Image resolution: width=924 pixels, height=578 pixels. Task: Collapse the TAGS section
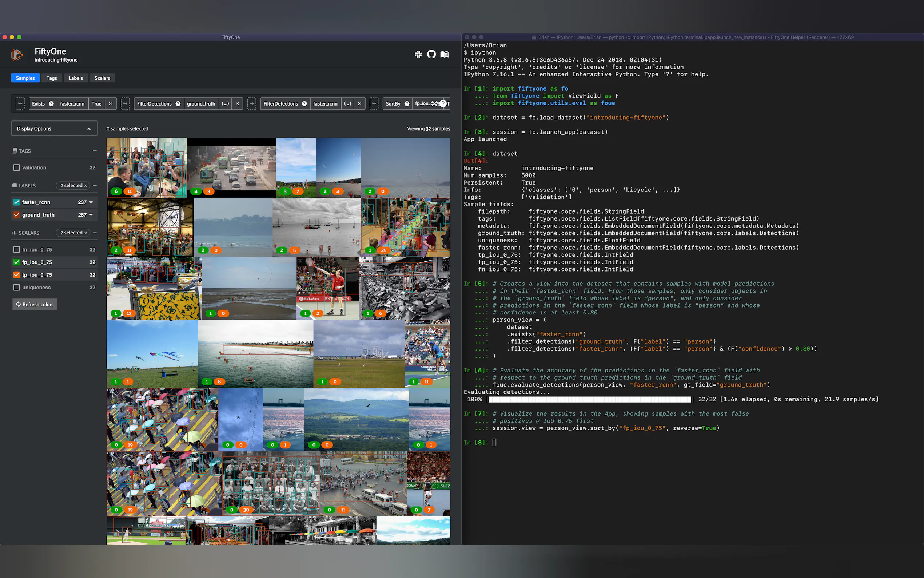pos(94,151)
